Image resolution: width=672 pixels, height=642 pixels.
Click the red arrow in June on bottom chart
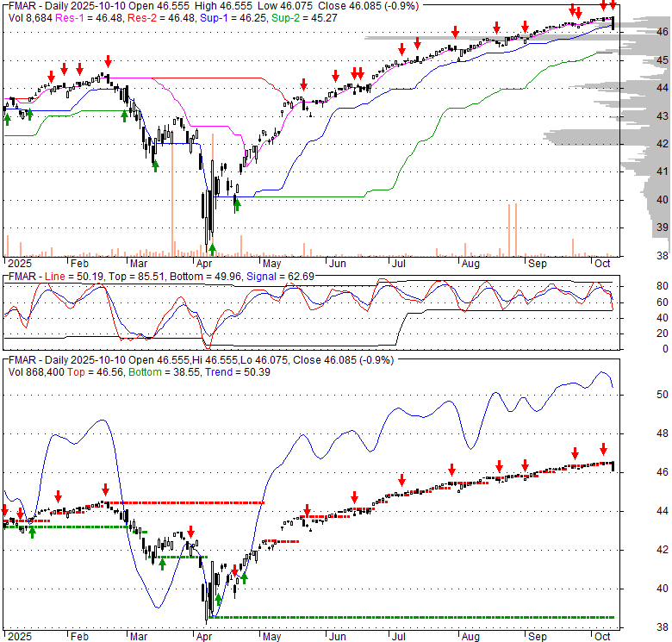click(x=354, y=497)
